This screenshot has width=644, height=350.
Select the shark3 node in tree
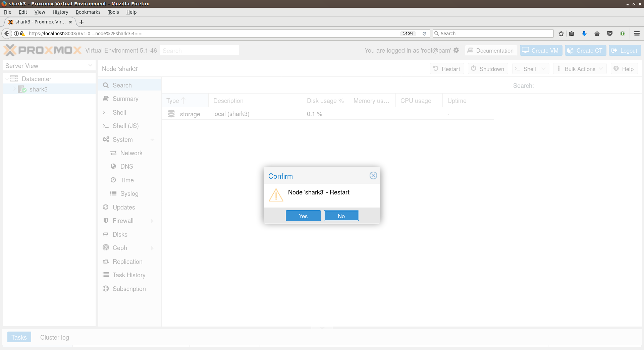coord(39,89)
